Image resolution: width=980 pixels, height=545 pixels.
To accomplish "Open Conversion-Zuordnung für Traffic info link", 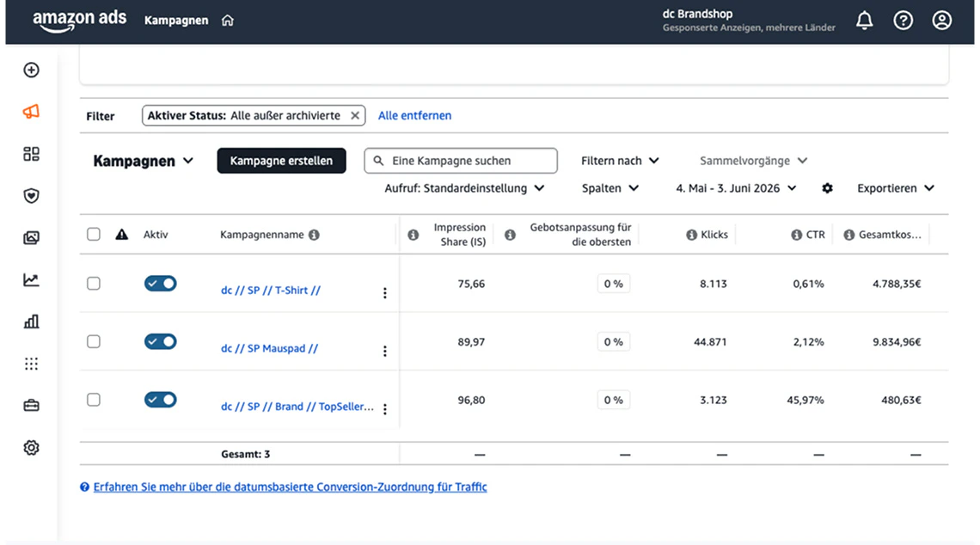I will coord(290,487).
